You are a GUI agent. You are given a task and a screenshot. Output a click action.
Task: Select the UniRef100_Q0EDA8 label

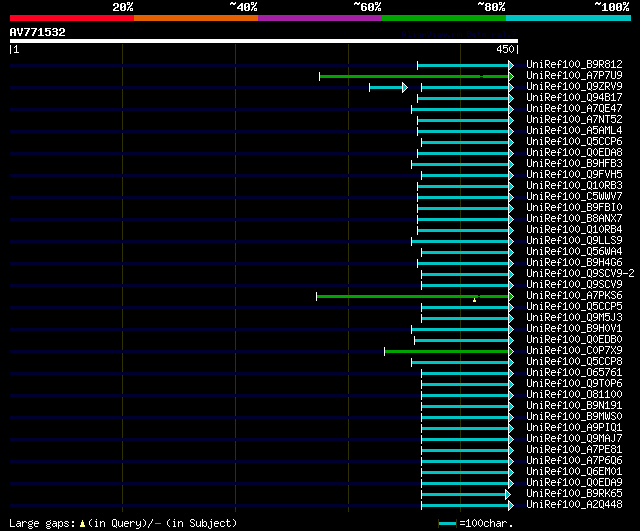click(574, 152)
